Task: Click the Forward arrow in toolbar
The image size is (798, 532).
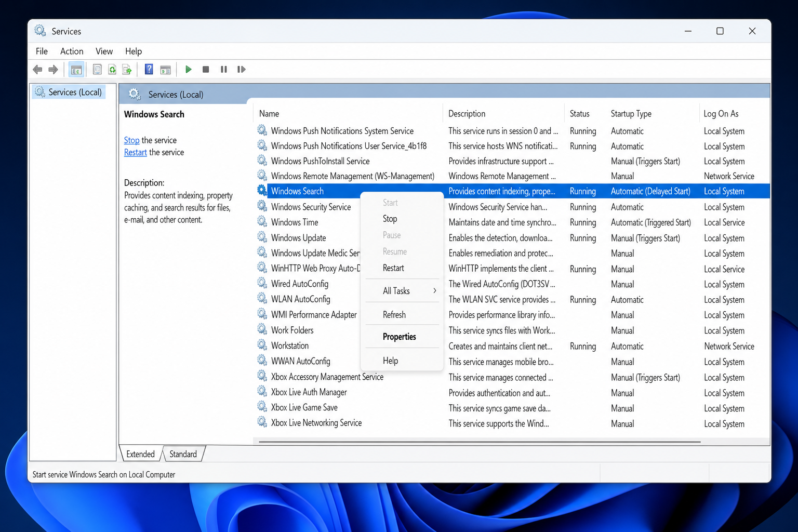Action: point(53,69)
